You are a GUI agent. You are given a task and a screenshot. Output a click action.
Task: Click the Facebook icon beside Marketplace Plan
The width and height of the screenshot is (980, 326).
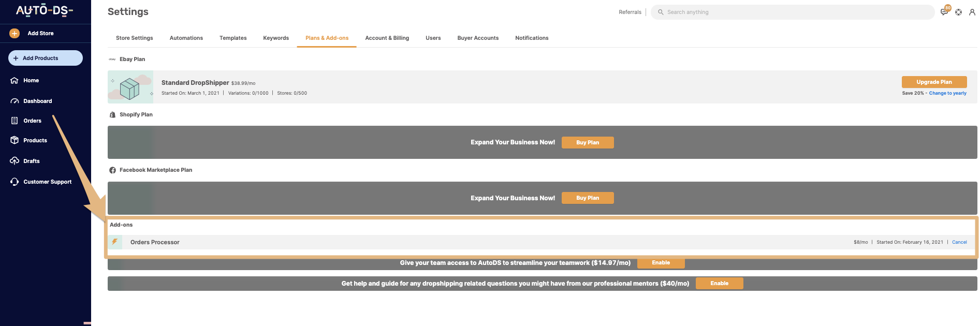(112, 170)
